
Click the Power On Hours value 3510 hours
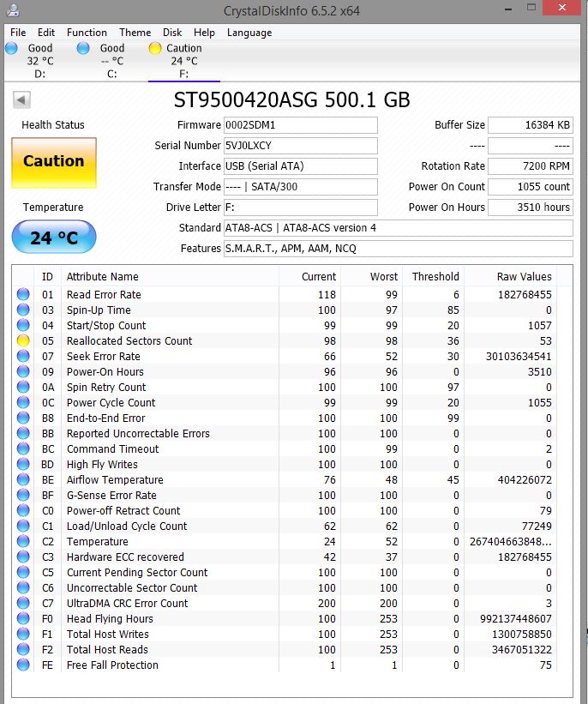(x=530, y=208)
